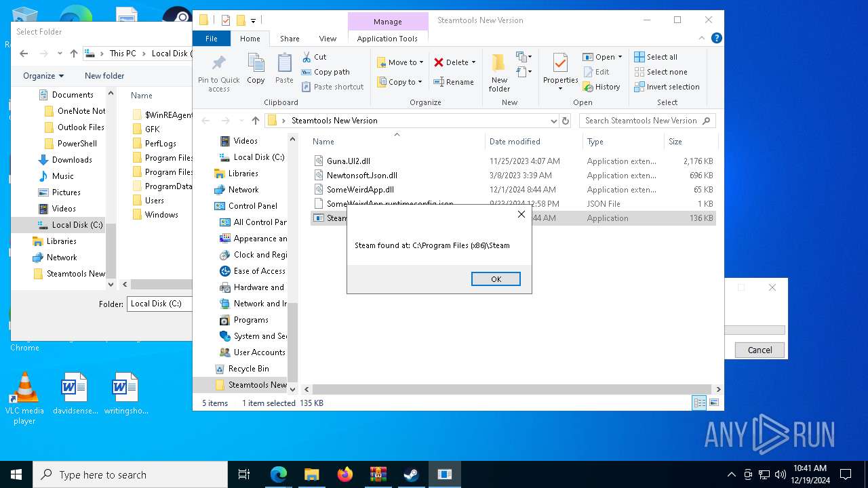The width and height of the screenshot is (868, 488).
Task: Expand the Delete dropdown arrow
Action: click(473, 62)
